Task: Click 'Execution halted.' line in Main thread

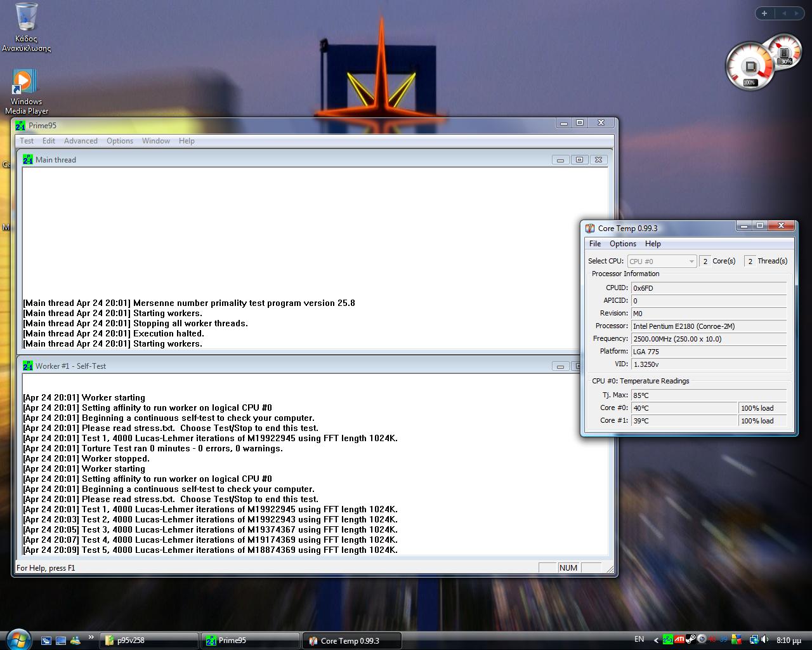Action: pyautogui.click(x=114, y=333)
